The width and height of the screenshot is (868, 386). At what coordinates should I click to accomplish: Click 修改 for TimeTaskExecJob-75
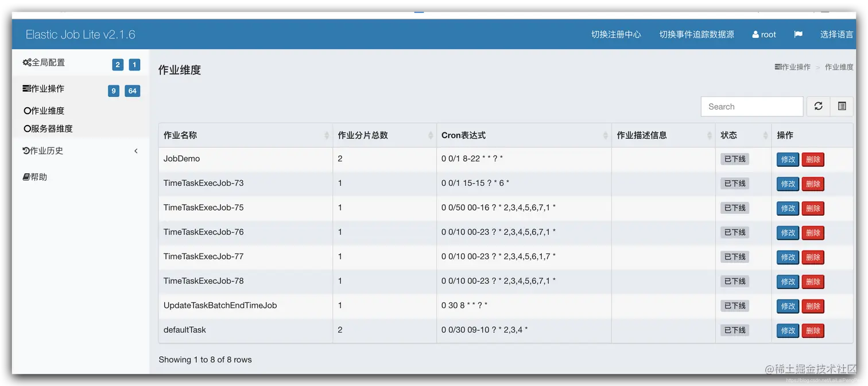click(788, 208)
